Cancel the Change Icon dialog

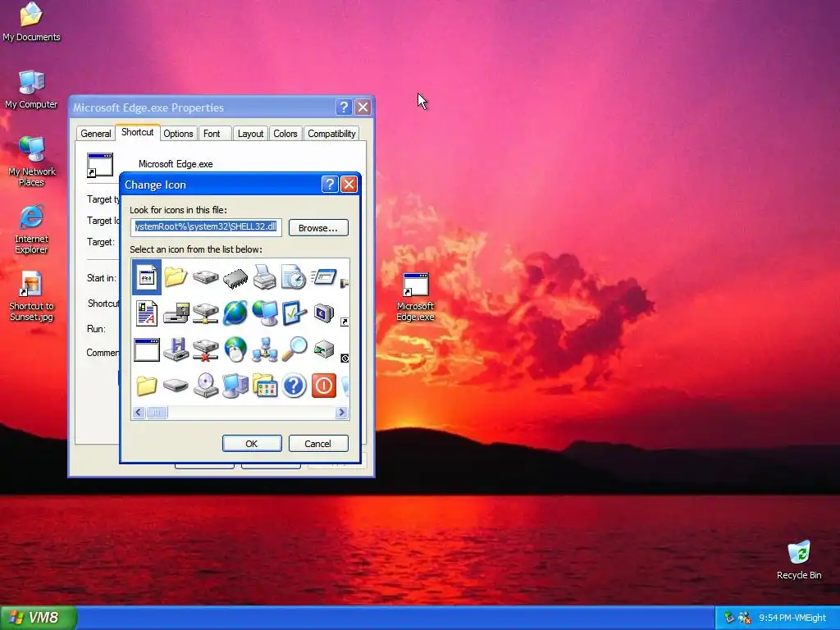point(318,444)
